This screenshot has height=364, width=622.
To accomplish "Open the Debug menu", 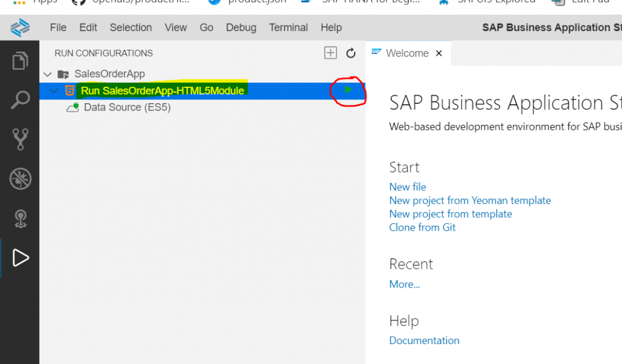I will pyautogui.click(x=241, y=27).
